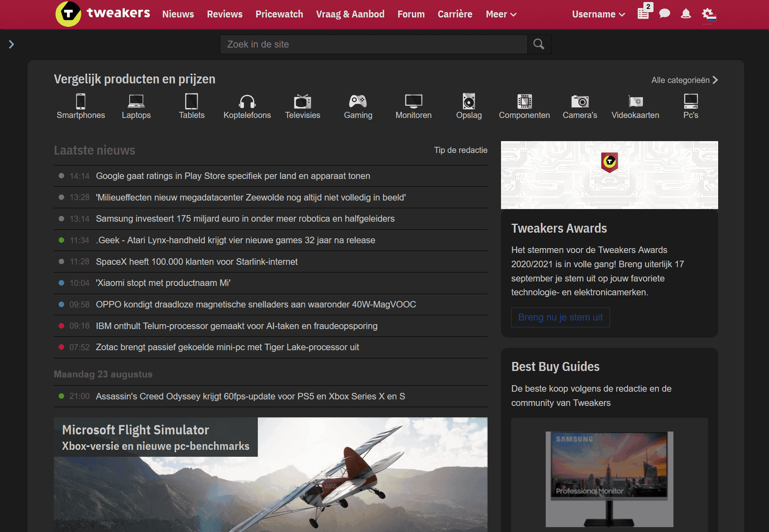Click the Tweakers Awards banner image
Image resolution: width=769 pixels, height=532 pixels.
(609, 175)
